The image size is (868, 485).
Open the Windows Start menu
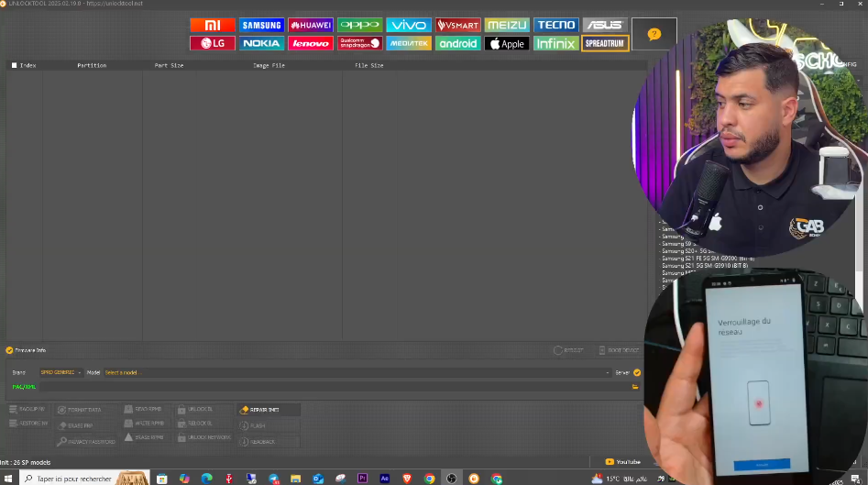coord(8,479)
